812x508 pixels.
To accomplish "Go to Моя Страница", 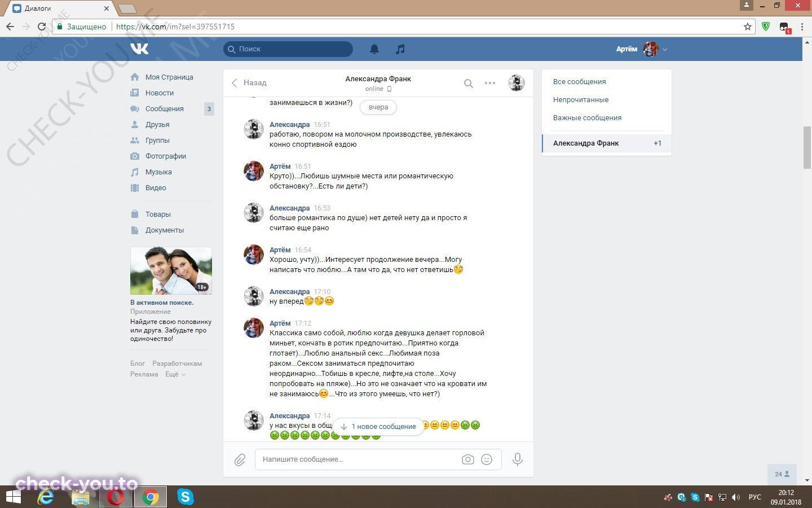I will pos(169,77).
